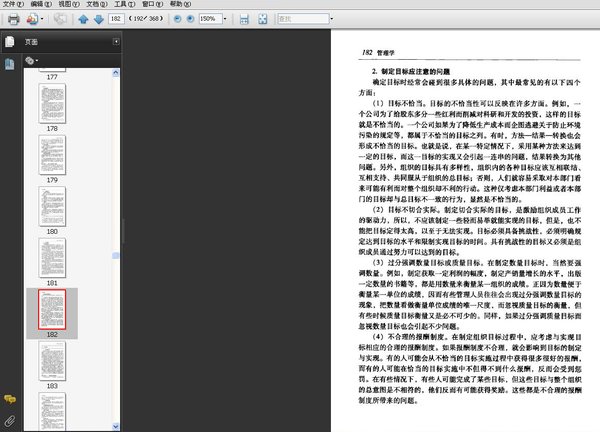This screenshot has width=600, height=432.
Task: Open the comments panel icon
Action: 10,401
